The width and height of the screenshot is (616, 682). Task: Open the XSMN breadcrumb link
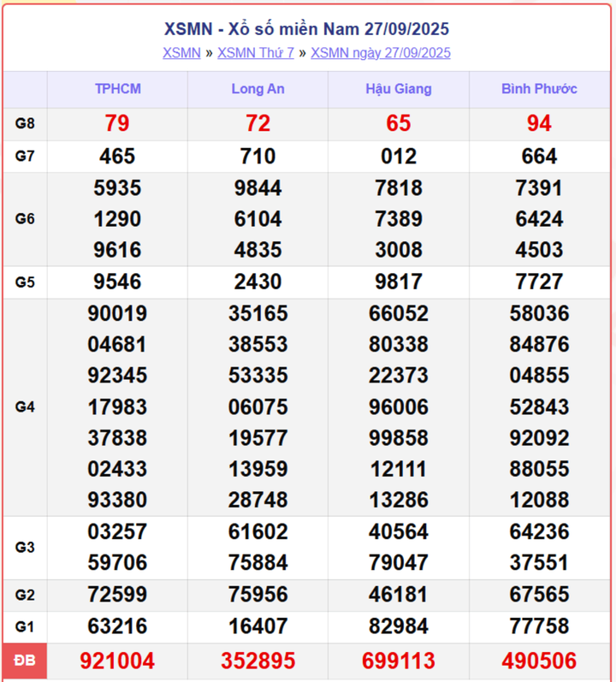(181, 53)
